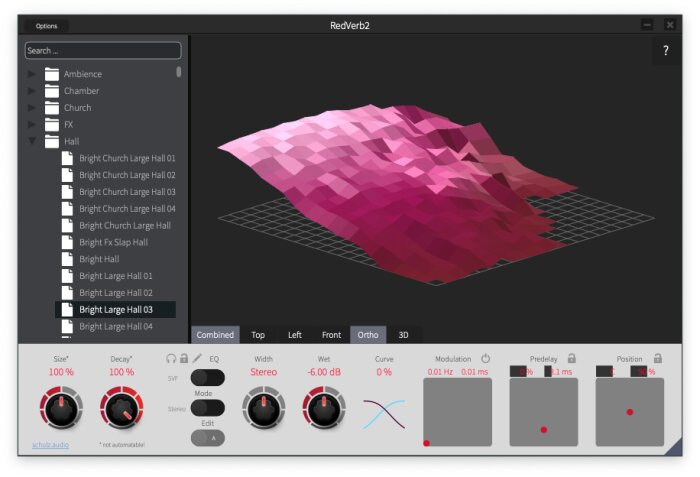Click the Decay value 100 %

[x=121, y=372]
